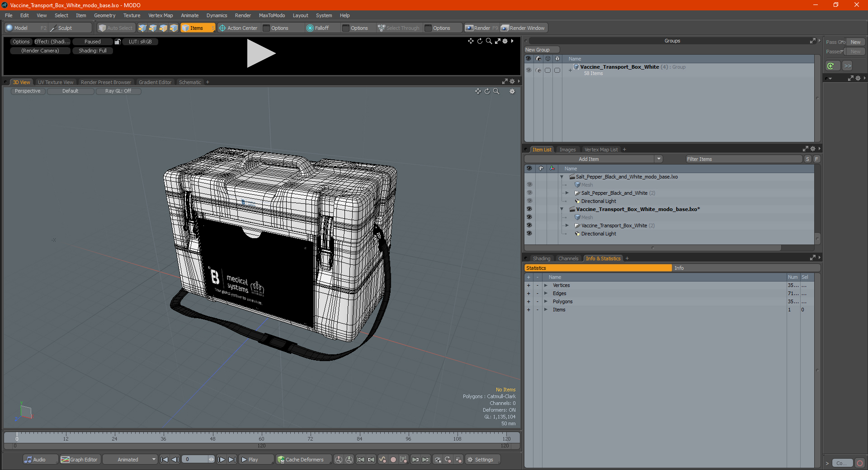This screenshot has height=470, width=868.
Task: Click Ray GL: Off button
Action: click(118, 91)
